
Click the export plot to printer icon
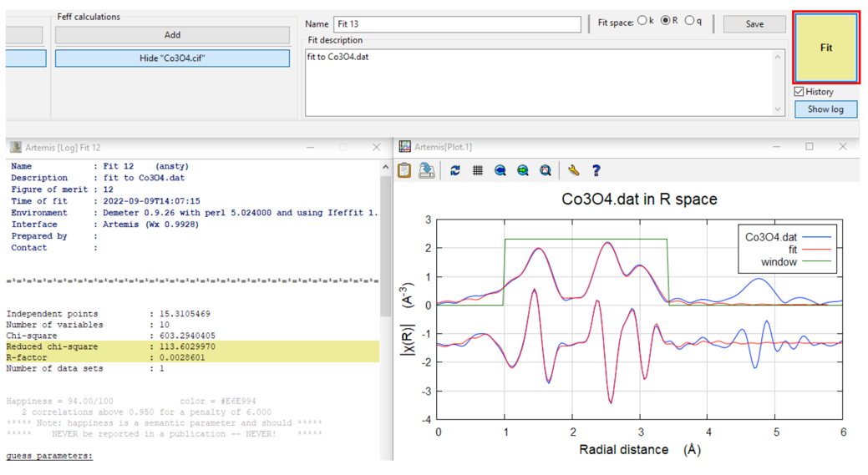tap(427, 170)
